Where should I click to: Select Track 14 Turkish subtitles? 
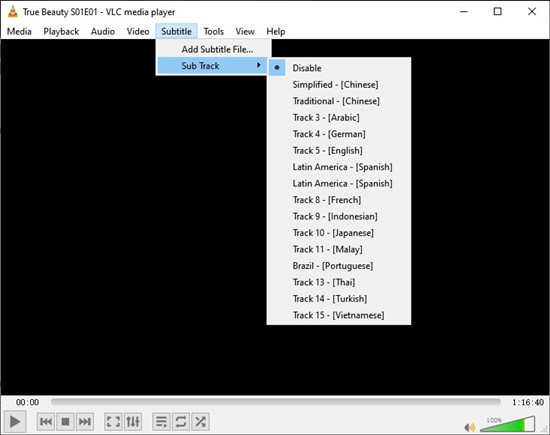pyautogui.click(x=339, y=299)
